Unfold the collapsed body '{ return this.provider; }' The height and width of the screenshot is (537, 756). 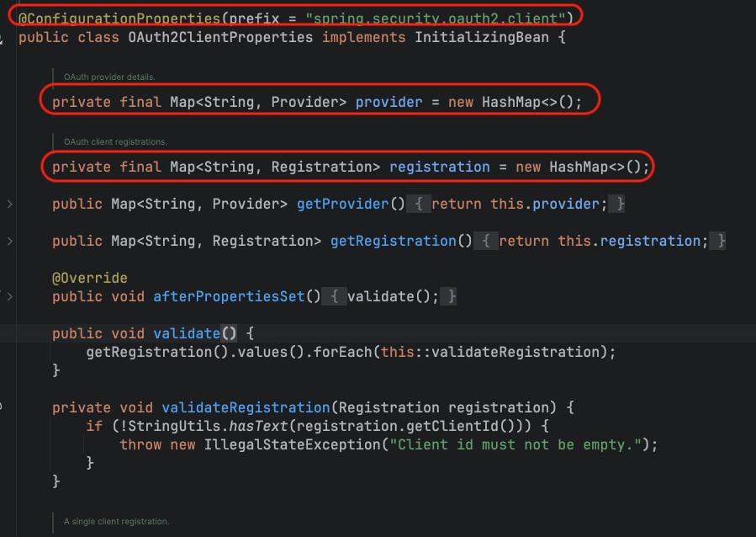point(515,204)
